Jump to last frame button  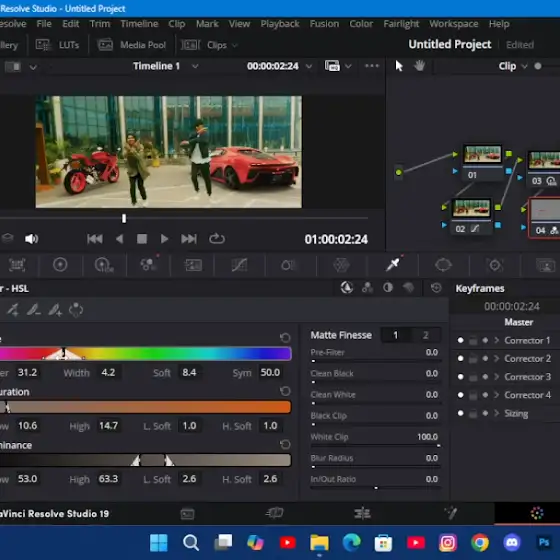189,239
